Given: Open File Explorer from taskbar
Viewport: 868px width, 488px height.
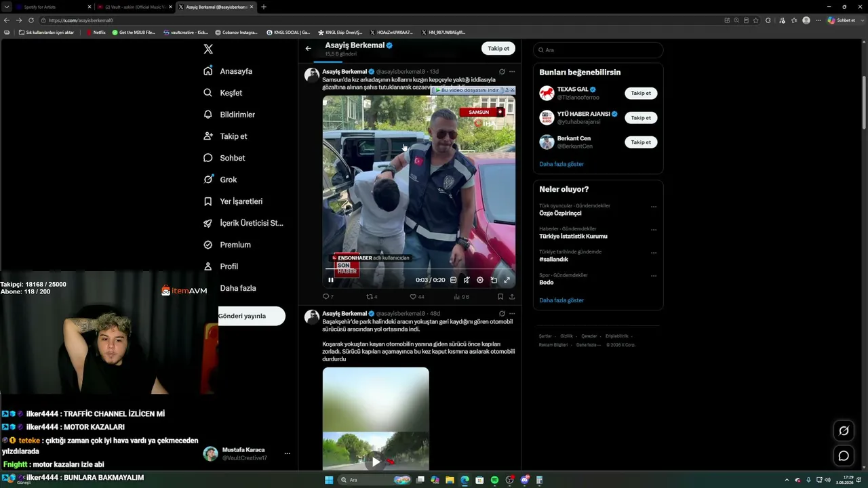Looking at the screenshot, I should click(450, 480).
